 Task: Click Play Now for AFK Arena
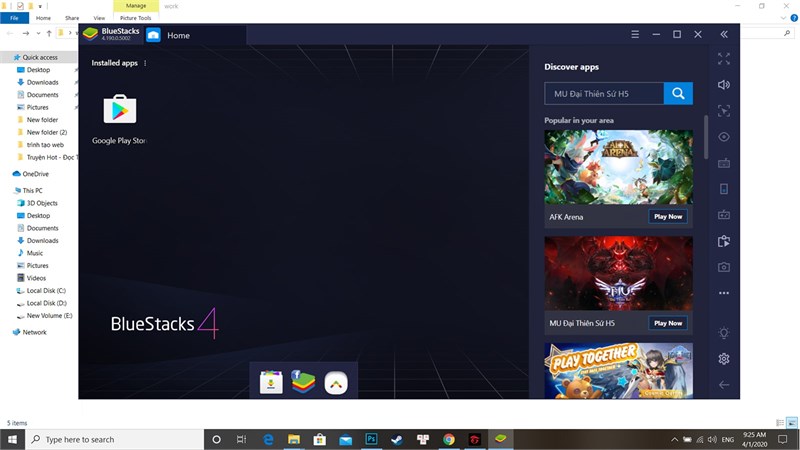(668, 216)
